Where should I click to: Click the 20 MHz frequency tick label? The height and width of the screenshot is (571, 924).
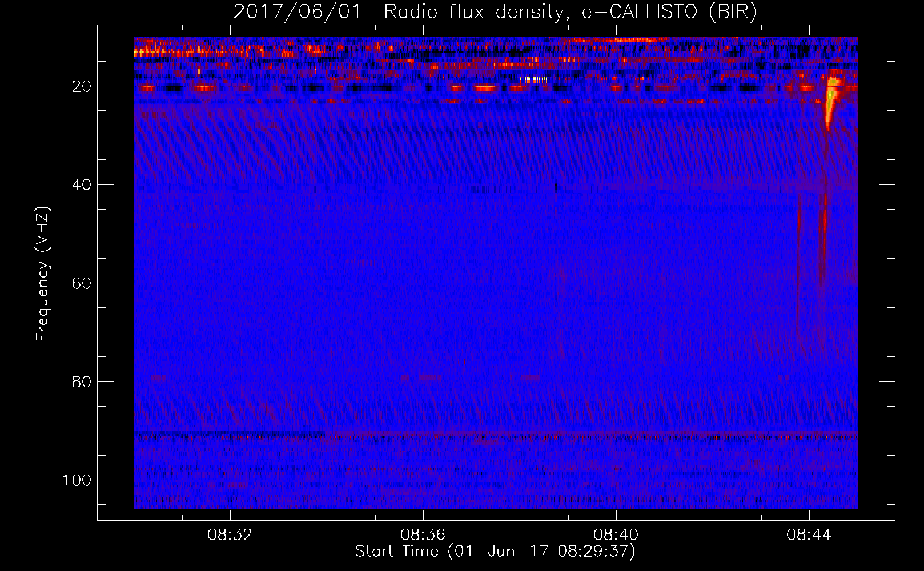tap(82, 86)
